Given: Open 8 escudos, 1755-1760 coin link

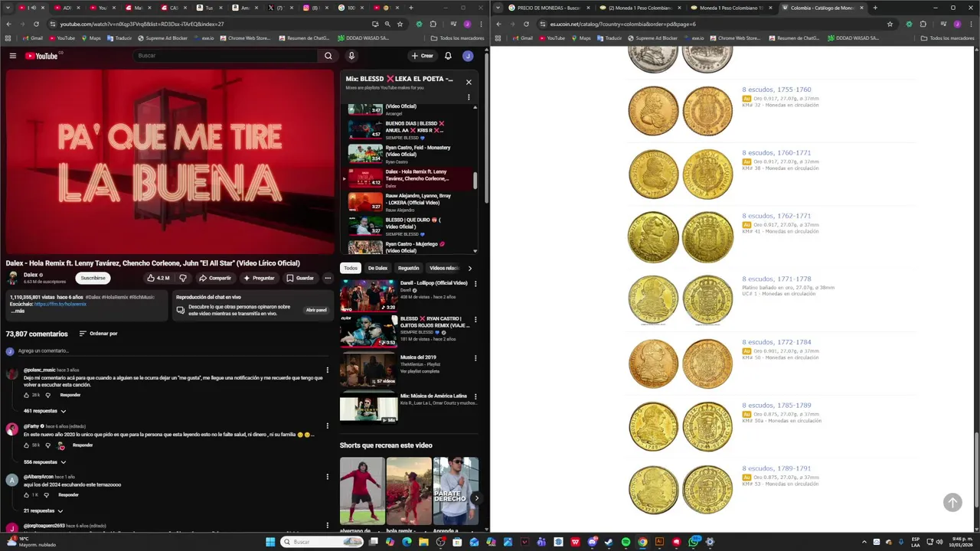Looking at the screenshot, I should (x=776, y=90).
